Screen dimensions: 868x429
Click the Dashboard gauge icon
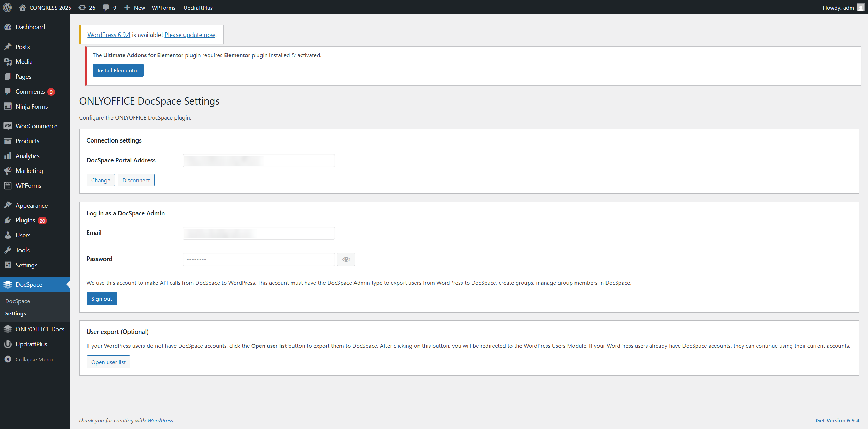[8, 27]
